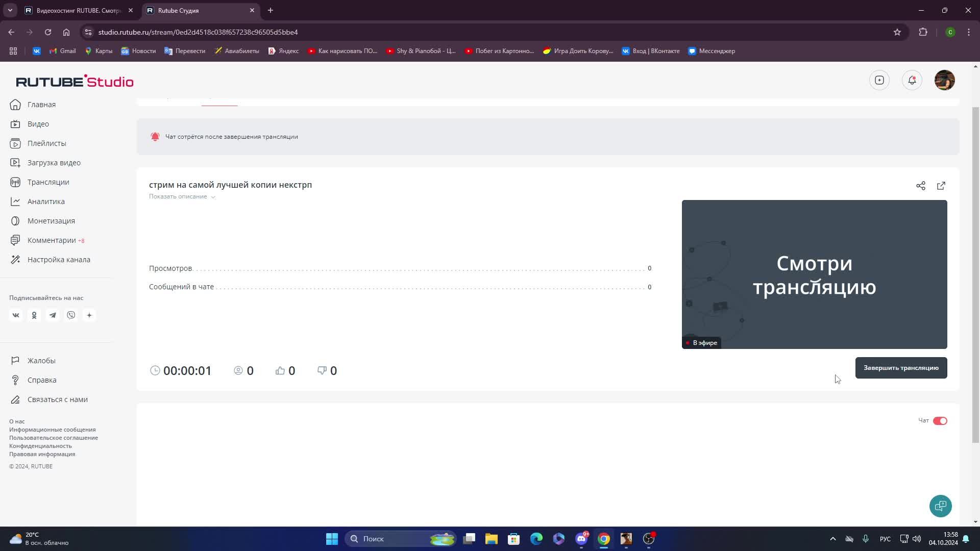
Task: Open the Gmail bookmark
Action: tap(63, 51)
